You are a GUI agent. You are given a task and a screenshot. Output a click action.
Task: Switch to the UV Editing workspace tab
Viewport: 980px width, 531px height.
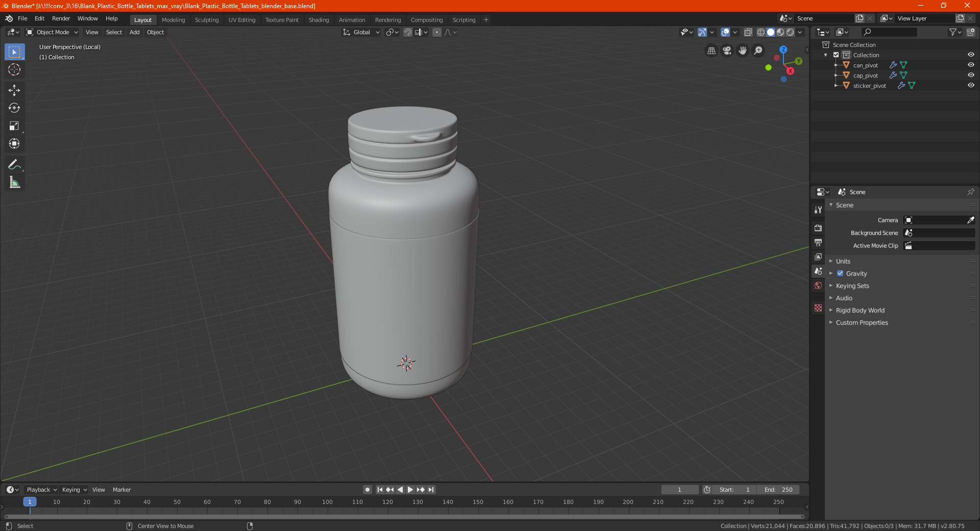point(242,20)
